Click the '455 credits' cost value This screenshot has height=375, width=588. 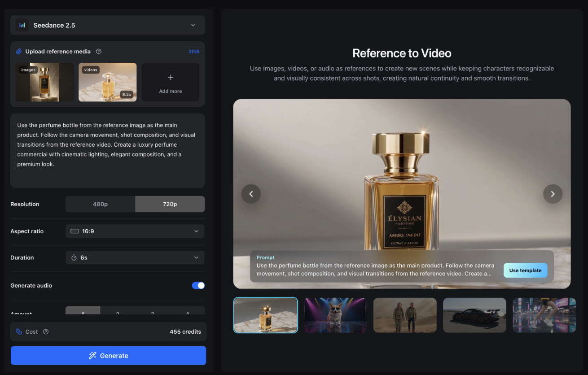185,332
